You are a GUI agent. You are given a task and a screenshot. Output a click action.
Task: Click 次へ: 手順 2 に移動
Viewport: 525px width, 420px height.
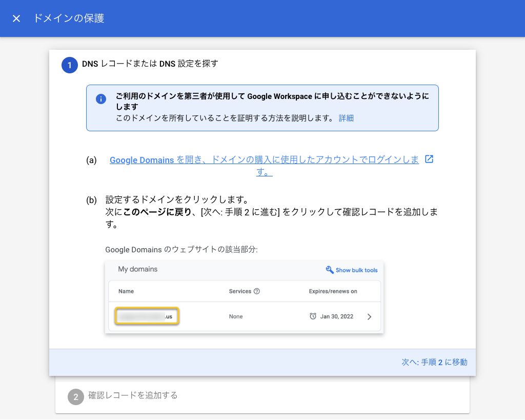click(434, 362)
